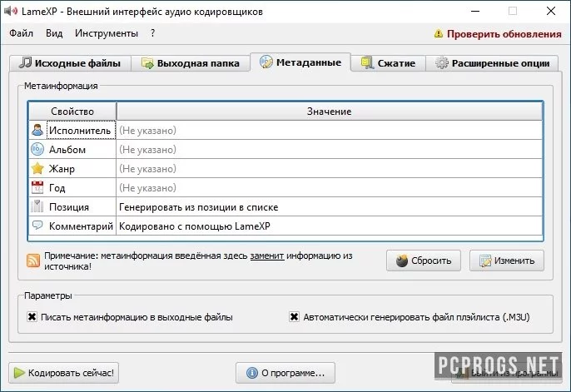Close the LameXP window
The image size is (571, 392).
551,12
